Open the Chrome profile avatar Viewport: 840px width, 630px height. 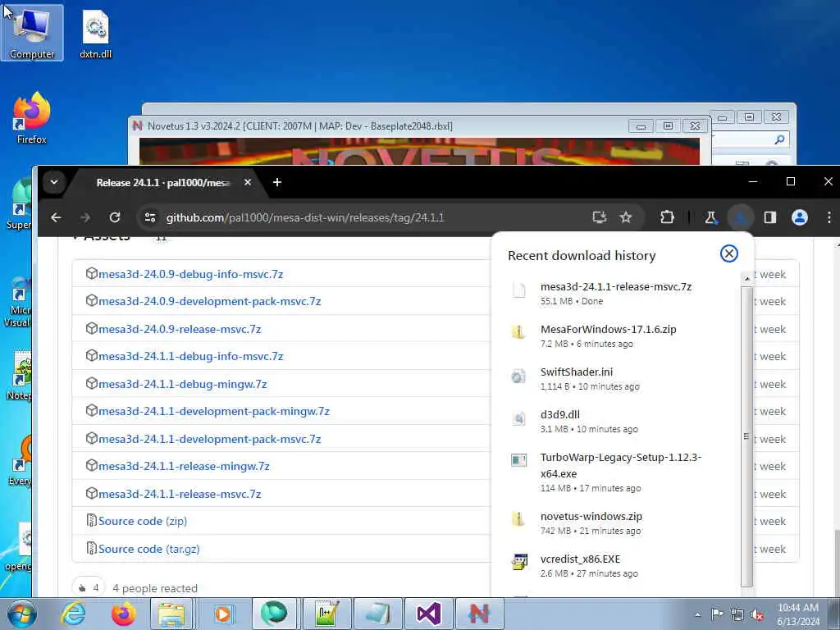[800, 217]
